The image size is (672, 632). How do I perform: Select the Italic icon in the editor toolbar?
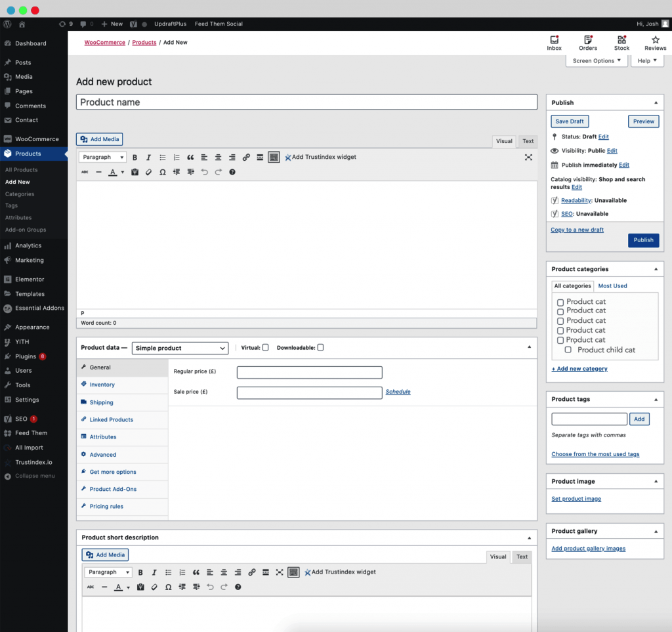148,157
